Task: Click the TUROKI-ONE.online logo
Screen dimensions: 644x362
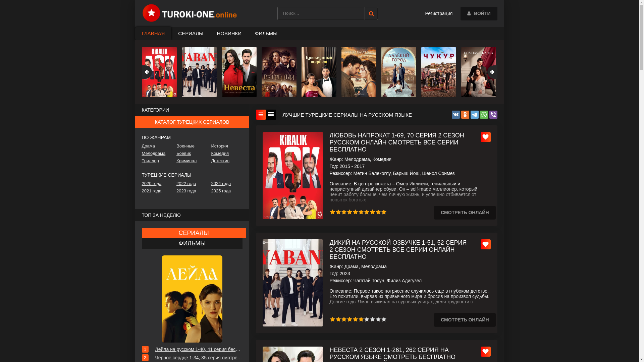Action: 190,13
